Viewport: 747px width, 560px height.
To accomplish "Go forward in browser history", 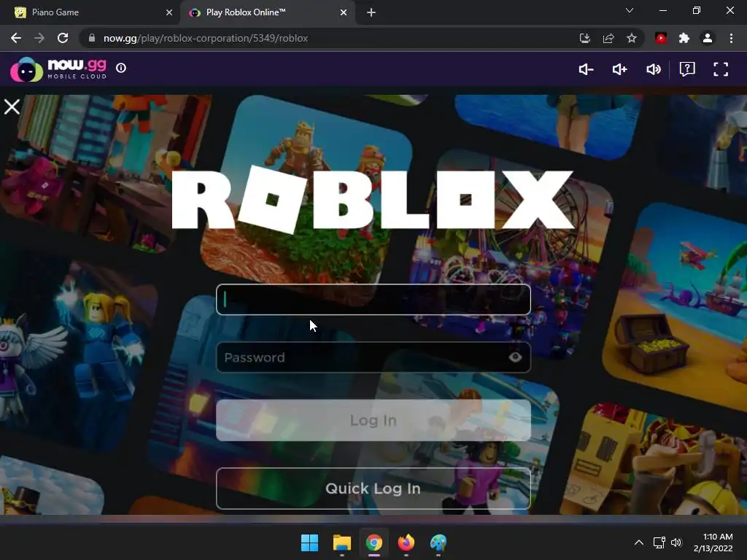I will click(39, 38).
